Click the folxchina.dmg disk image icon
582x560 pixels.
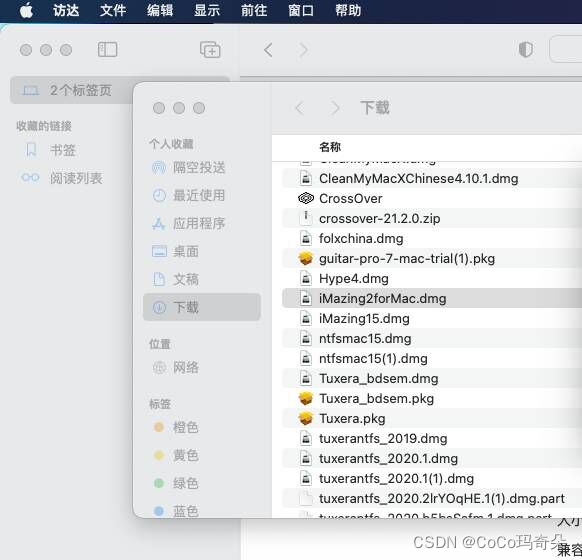[x=306, y=238]
